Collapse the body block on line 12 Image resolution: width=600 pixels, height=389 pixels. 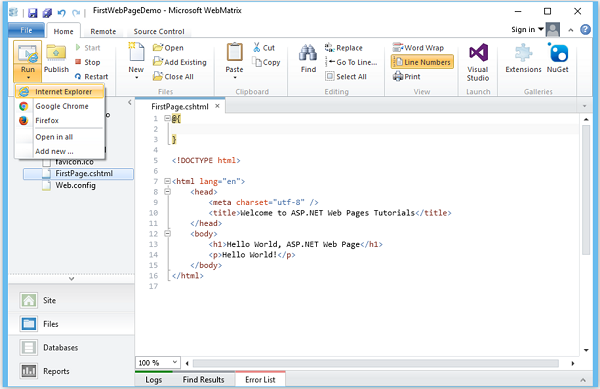click(167, 233)
